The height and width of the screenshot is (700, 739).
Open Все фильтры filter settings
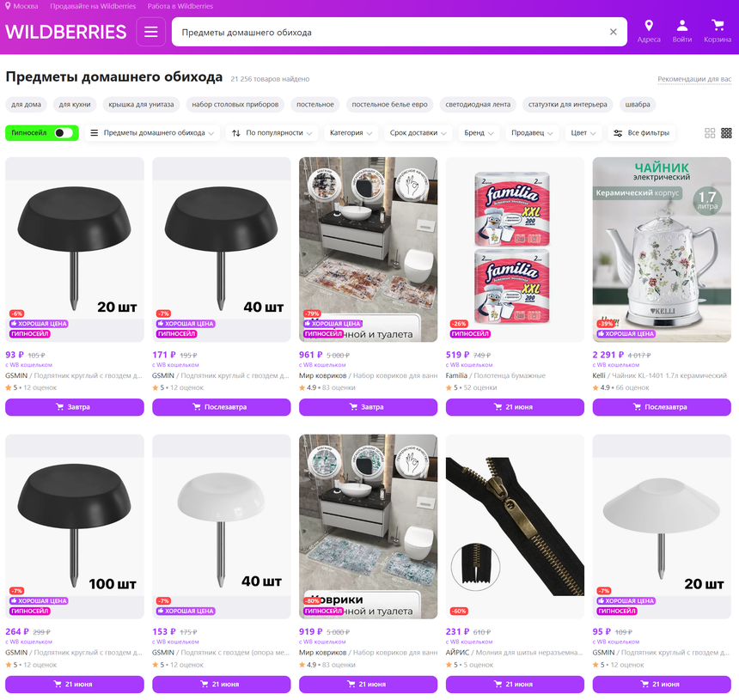641,133
